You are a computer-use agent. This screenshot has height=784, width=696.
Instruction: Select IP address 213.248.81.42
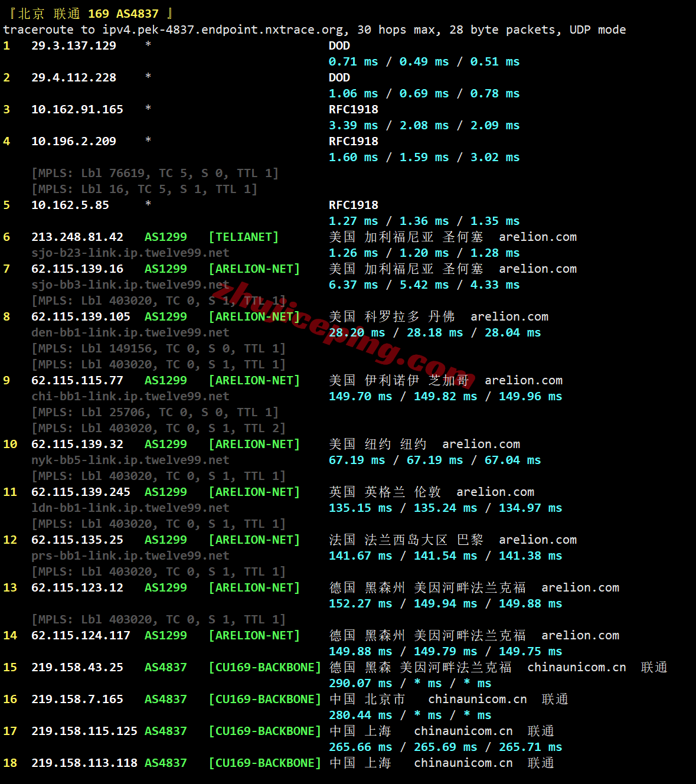click(77, 237)
